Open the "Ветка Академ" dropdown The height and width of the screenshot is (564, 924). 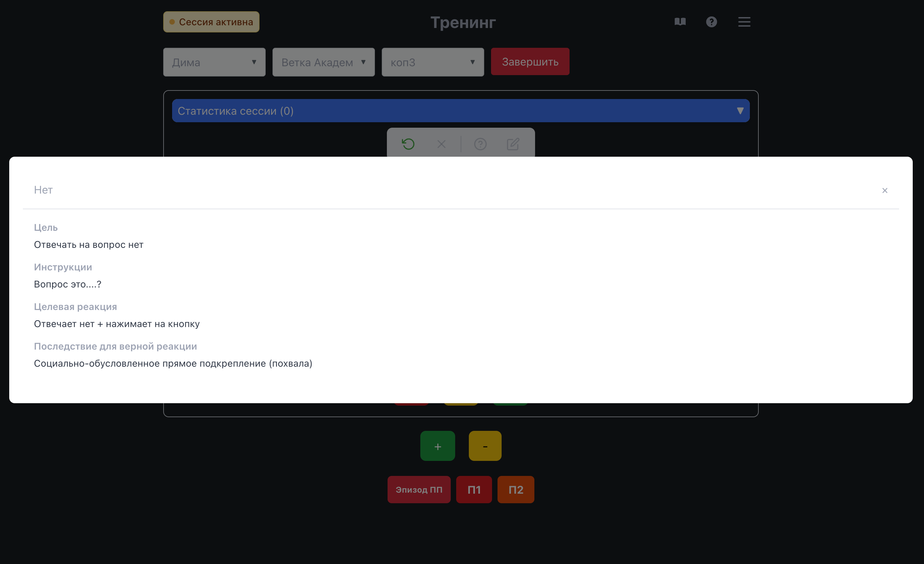point(323,62)
